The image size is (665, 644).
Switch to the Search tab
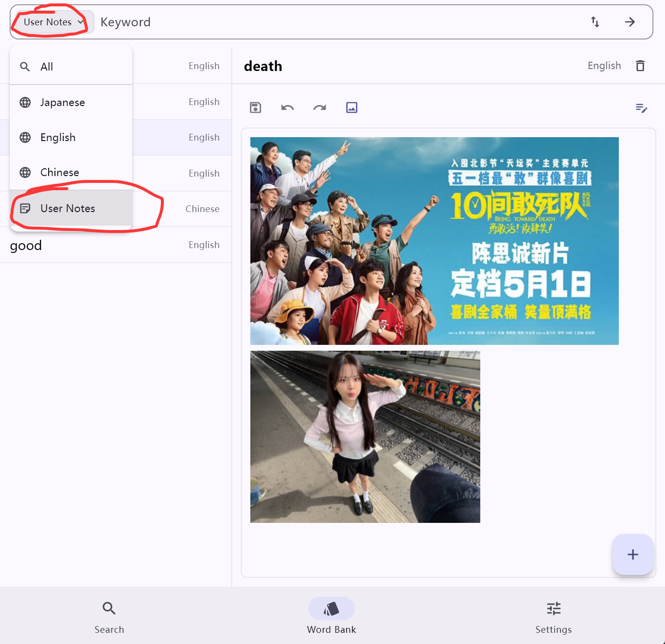click(x=109, y=617)
